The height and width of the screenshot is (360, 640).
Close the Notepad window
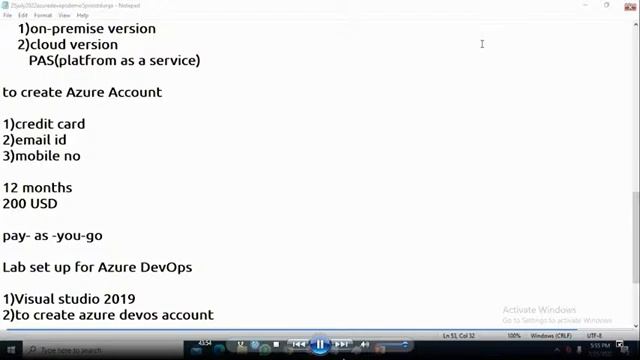click(x=630, y=6)
